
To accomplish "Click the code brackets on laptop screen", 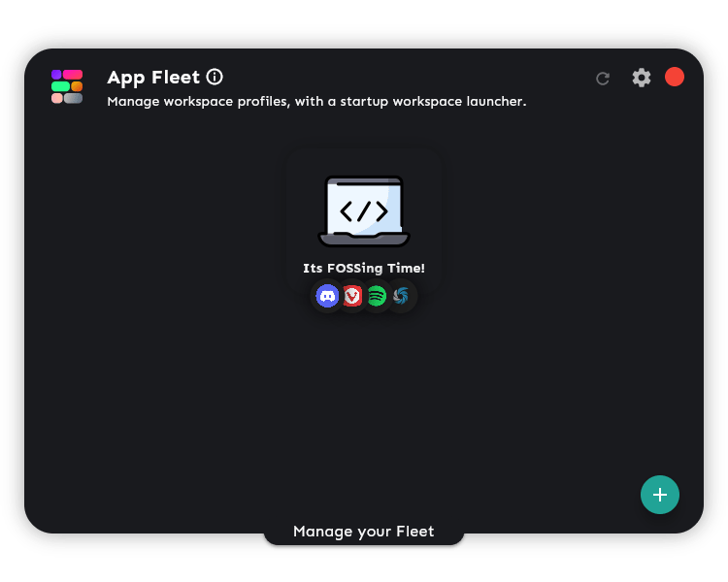I will pyautogui.click(x=364, y=210).
